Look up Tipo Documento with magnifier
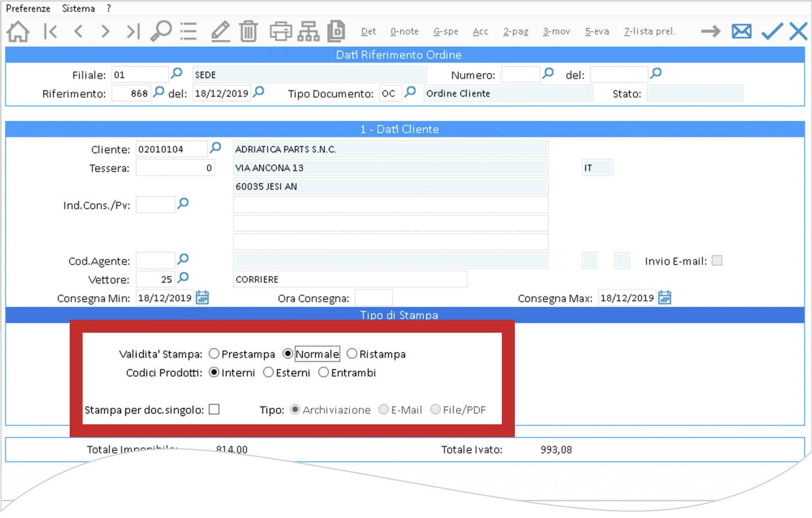Image resolution: width=812 pixels, height=518 pixels. click(x=410, y=92)
